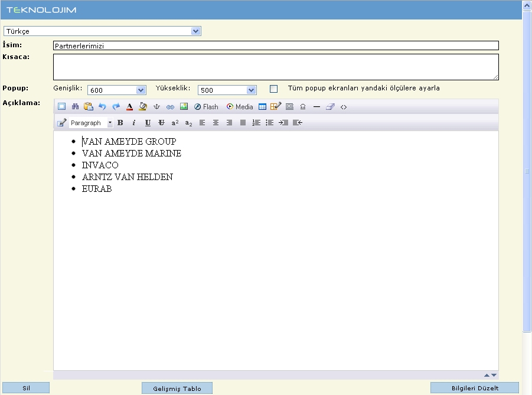Click the İsim name input field

click(x=276, y=46)
